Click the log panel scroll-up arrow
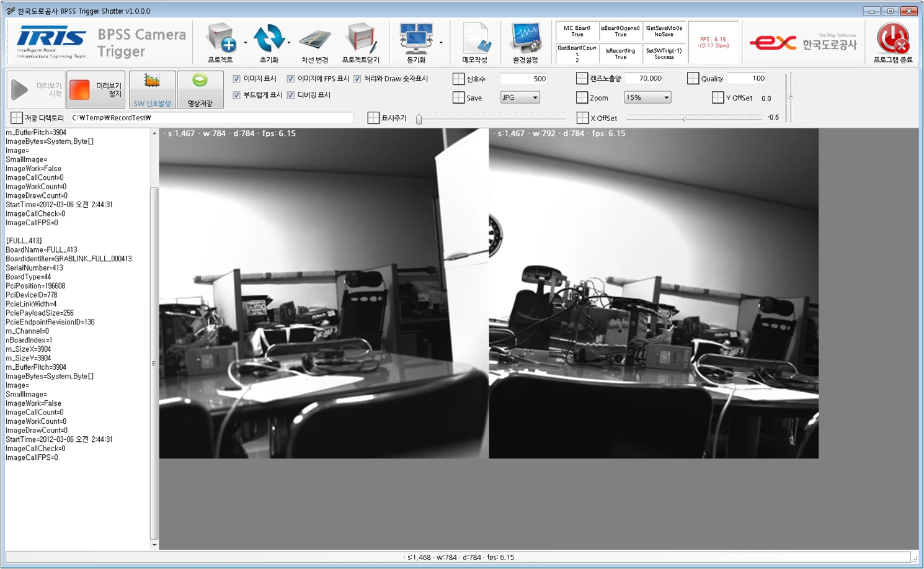Viewport: 924px width, 569px height. click(154, 133)
